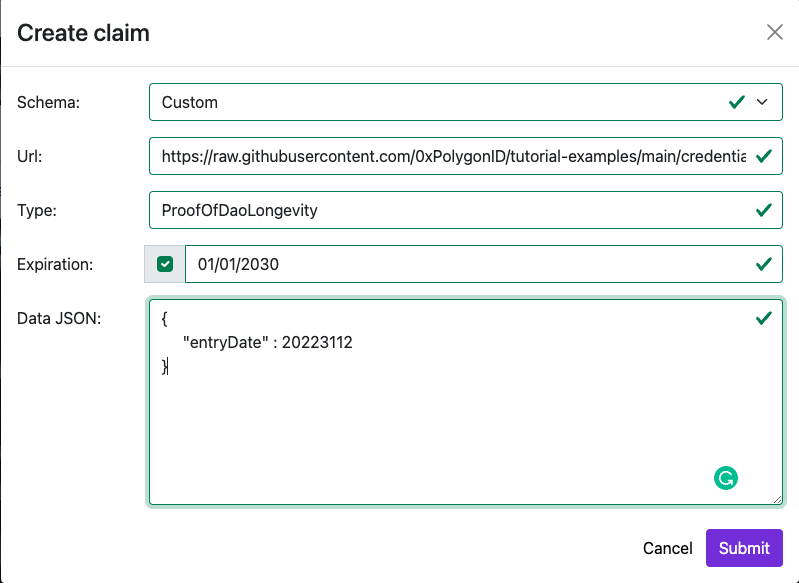Click the checkmark in Data JSON area
Image resolution: width=799 pixels, height=583 pixels.
(763, 318)
